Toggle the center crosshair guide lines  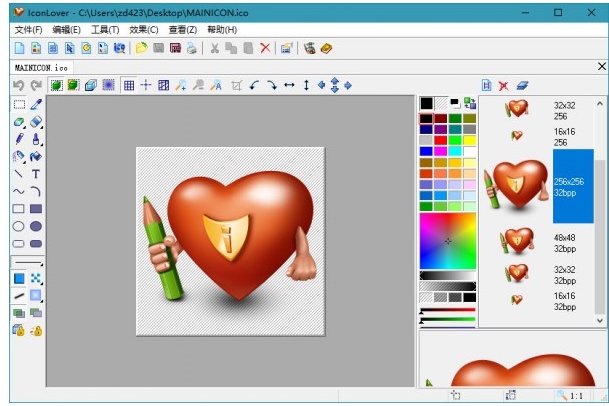pyautogui.click(x=146, y=85)
